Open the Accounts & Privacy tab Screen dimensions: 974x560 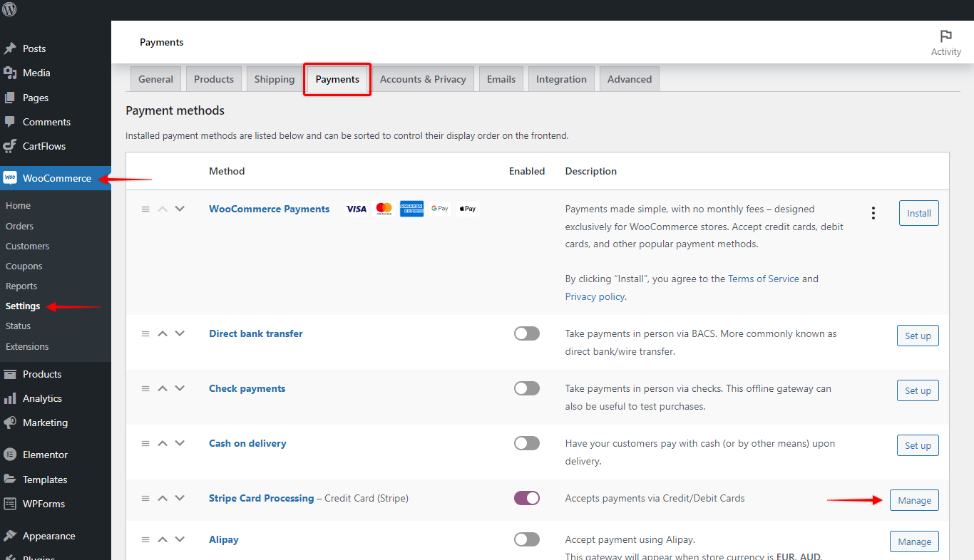tap(423, 79)
